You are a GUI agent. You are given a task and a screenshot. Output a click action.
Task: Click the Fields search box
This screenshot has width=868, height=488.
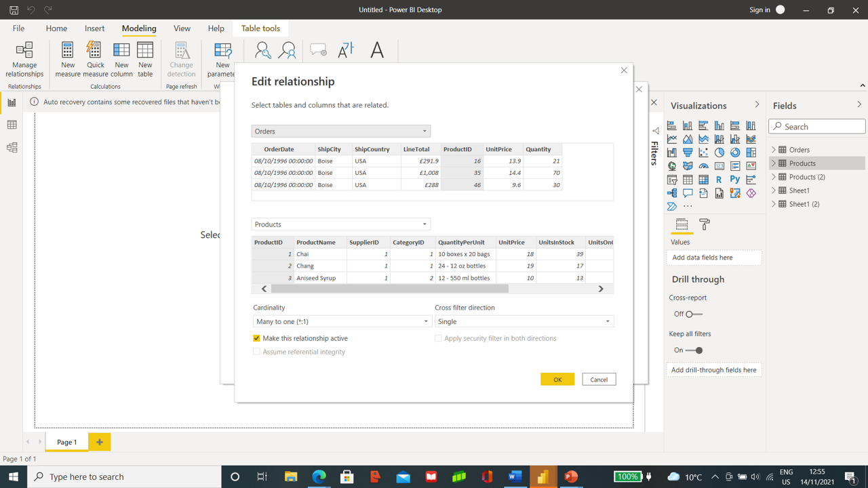(817, 126)
